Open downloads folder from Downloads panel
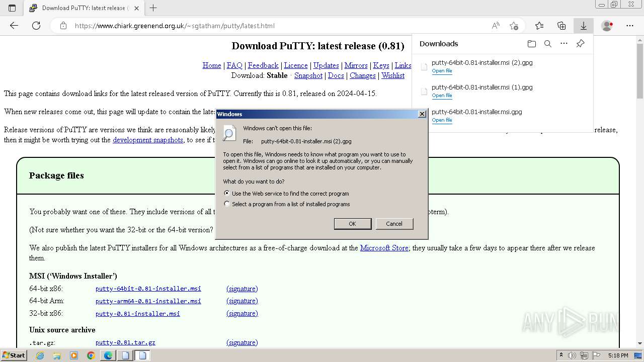This screenshot has width=644, height=362. pyautogui.click(x=532, y=44)
